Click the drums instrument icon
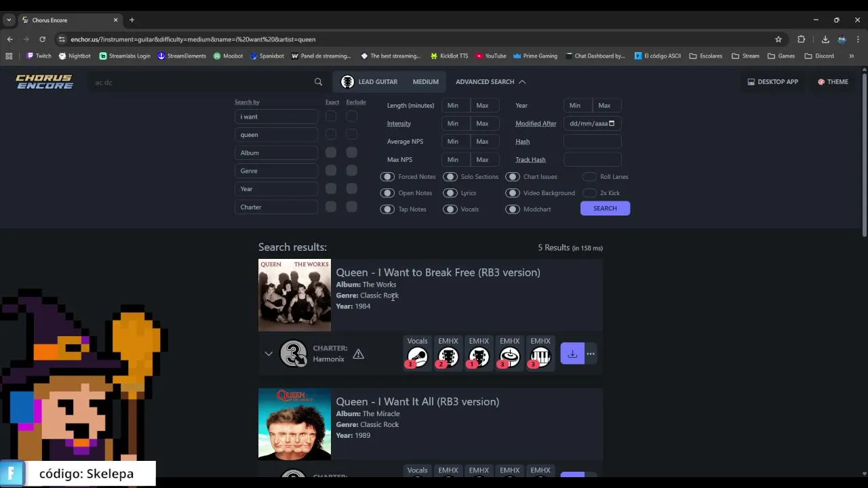The height and width of the screenshot is (488, 868). (509, 357)
